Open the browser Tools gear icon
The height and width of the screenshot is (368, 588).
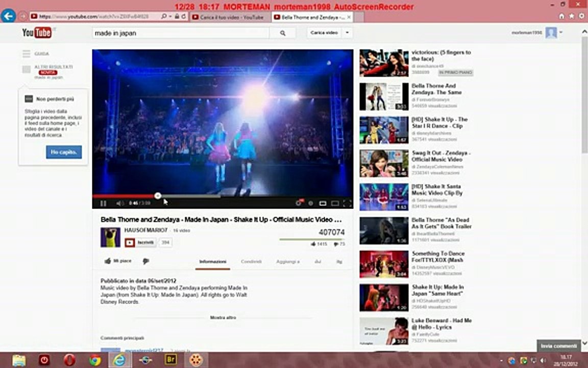pos(582,16)
